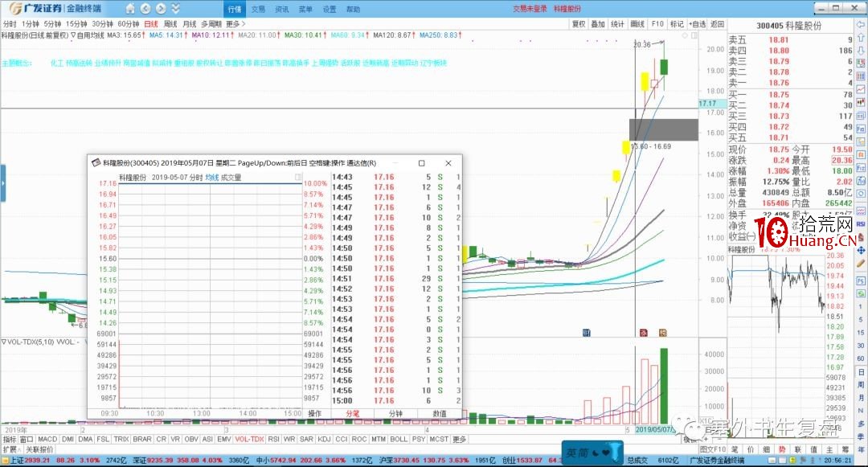Select the 日线 daily period
Image resolution: width=868 pixels, height=467 pixels.
(151, 24)
